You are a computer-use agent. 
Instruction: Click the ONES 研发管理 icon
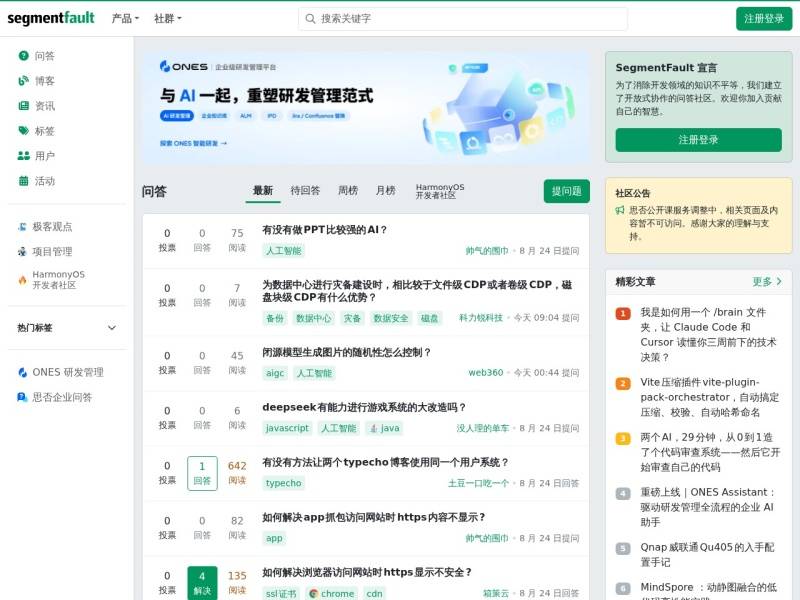22,372
